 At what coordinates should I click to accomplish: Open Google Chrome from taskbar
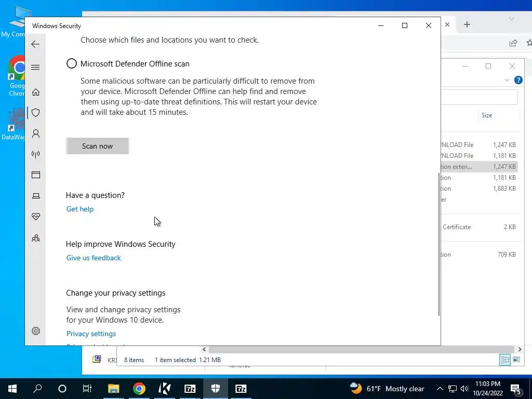139,389
